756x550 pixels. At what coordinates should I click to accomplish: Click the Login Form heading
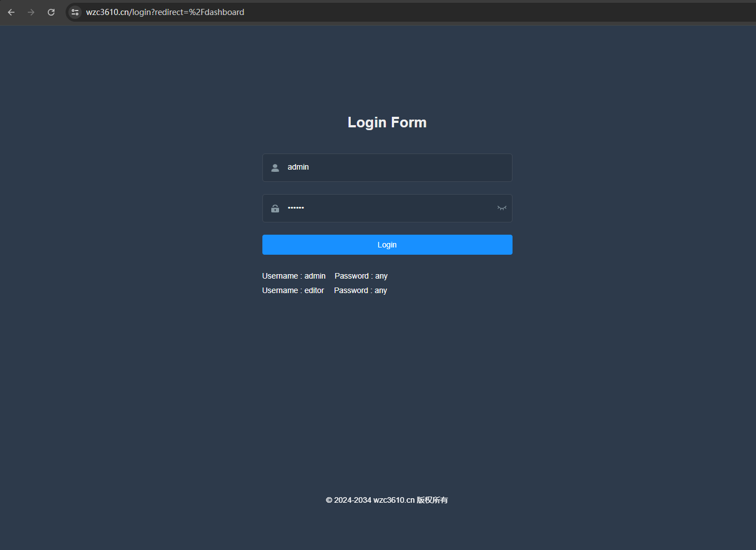point(387,122)
